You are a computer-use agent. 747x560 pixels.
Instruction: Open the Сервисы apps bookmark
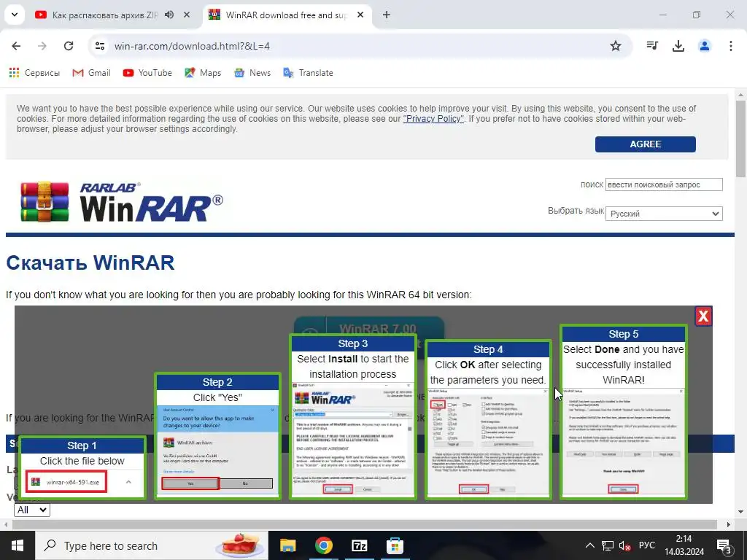[x=34, y=73]
